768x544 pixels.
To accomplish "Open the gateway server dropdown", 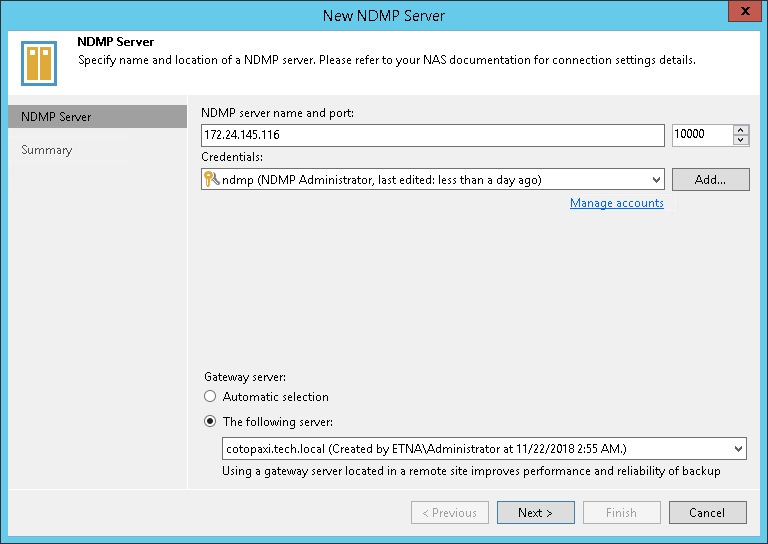I will pyautogui.click(x=738, y=449).
